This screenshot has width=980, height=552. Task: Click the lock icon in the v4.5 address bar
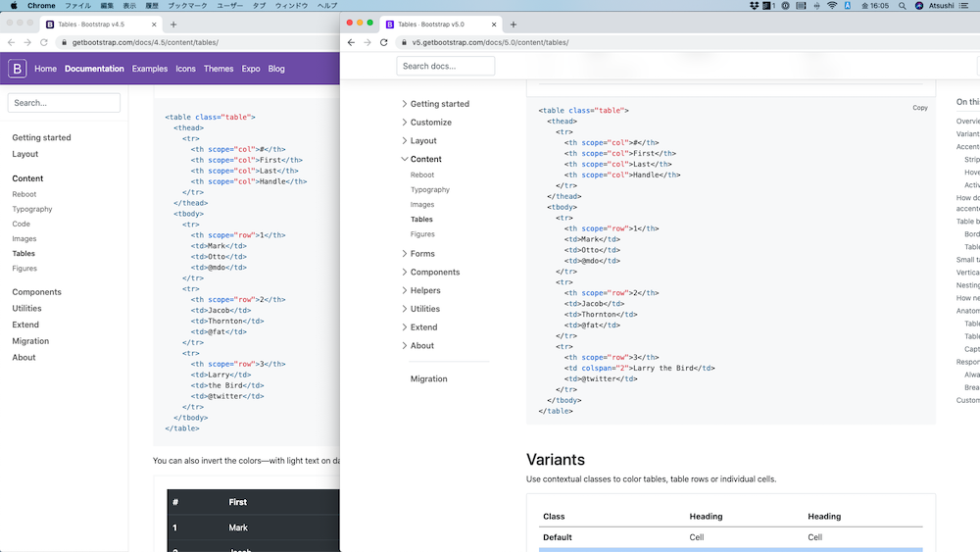click(64, 42)
